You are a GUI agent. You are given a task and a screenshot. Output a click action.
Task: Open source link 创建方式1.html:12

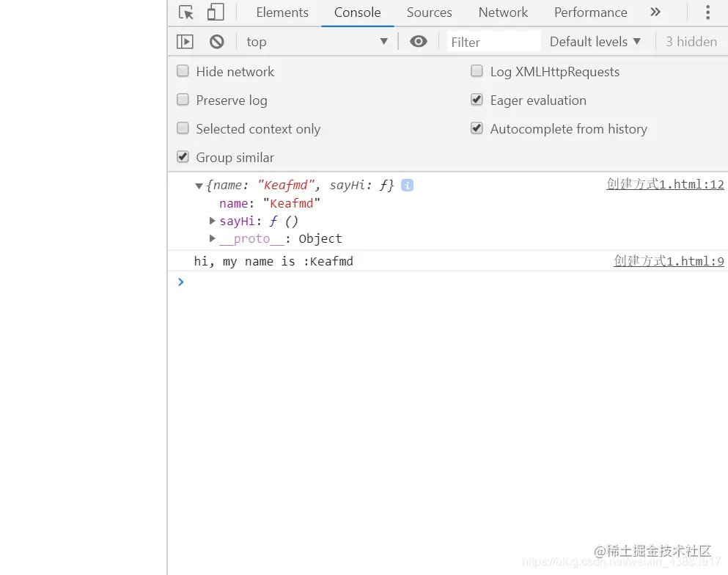[x=666, y=184]
